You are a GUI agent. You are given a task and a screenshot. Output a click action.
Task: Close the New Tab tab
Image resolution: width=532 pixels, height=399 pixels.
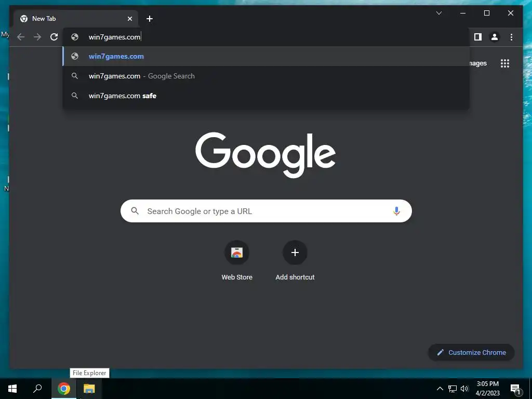129,19
